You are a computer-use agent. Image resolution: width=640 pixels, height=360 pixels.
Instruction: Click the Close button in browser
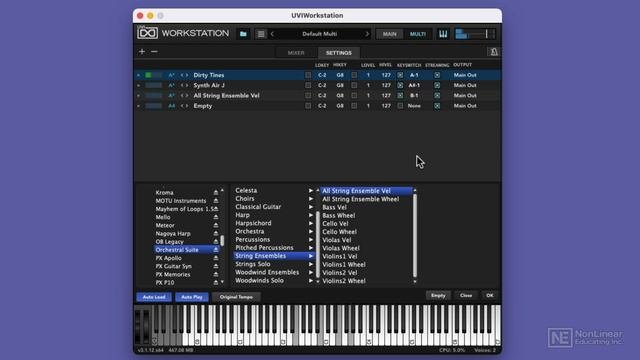(x=466, y=295)
